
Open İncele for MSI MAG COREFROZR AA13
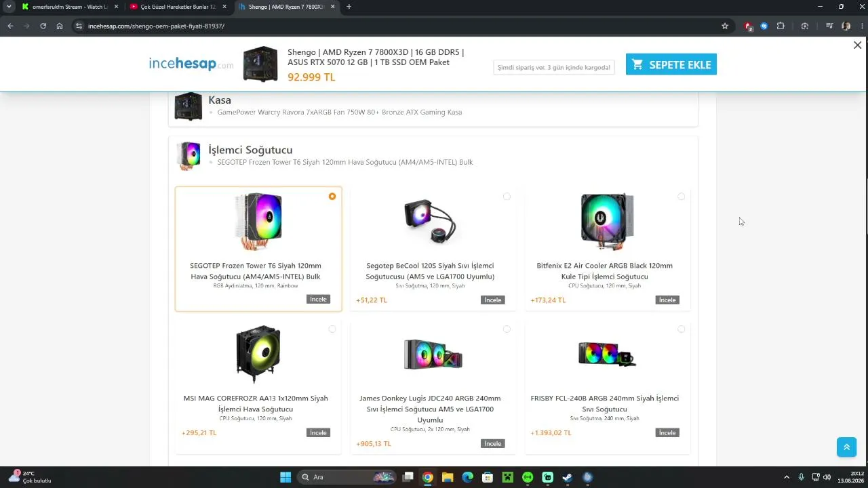click(x=318, y=432)
